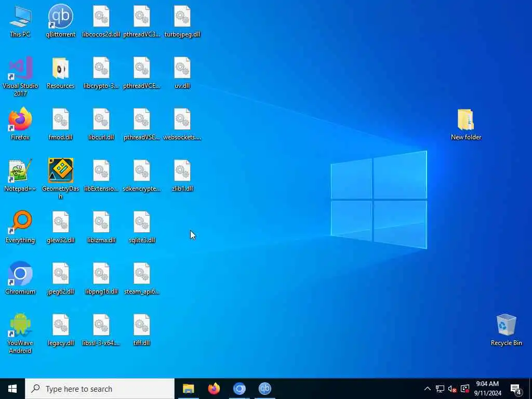Open Chromium from the taskbar
The width and height of the screenshot is (532, 399).
pyautogui.click(x=239, y=389)
